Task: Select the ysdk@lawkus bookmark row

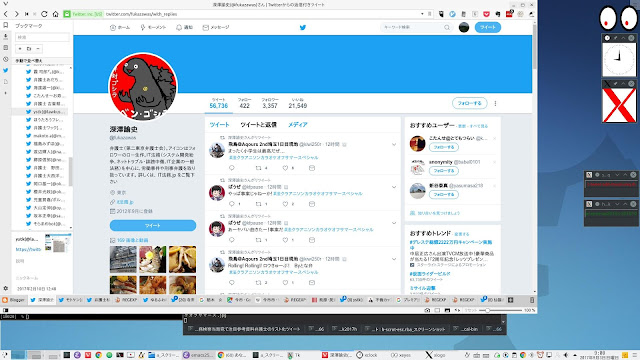Action: (40, 111)
